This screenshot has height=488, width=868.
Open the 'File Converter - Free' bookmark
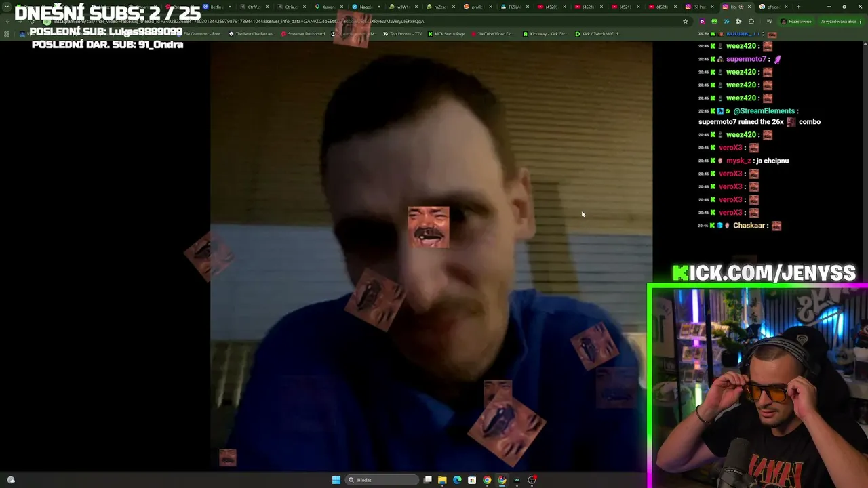pos(199,33)
